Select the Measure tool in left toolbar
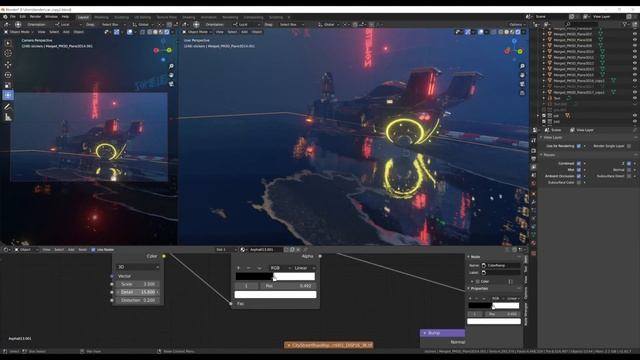 coord(8,118)
